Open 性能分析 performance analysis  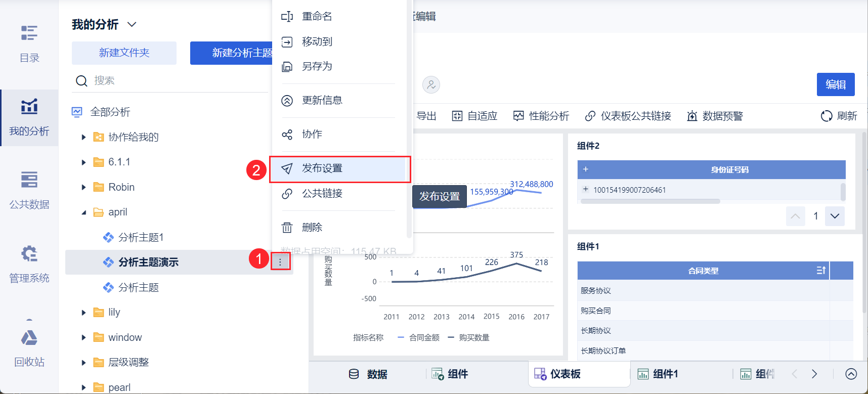(x=541, y=116)
